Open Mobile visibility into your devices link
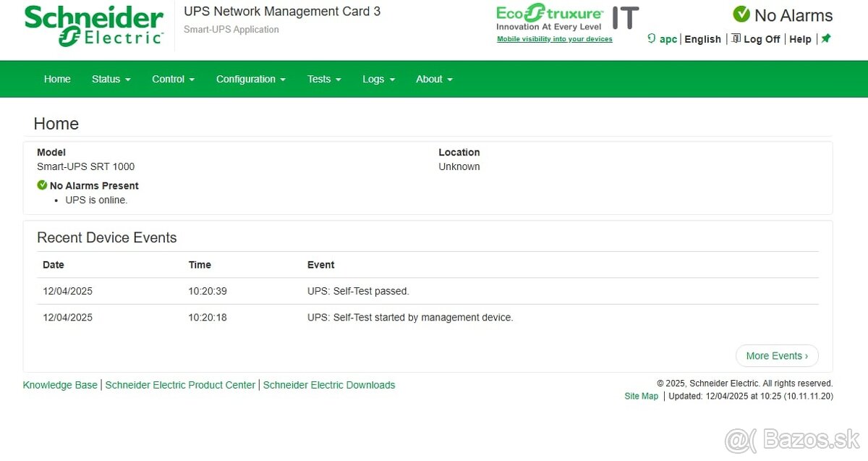The width and height of the screenshot is (868, 461). pyautogui.click(x=554, y=39)
